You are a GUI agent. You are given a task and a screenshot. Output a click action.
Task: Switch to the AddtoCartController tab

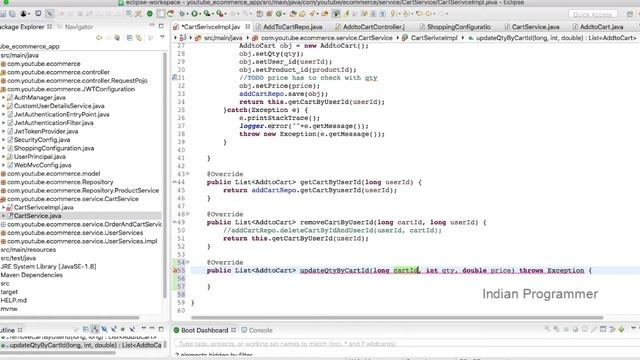373,27
